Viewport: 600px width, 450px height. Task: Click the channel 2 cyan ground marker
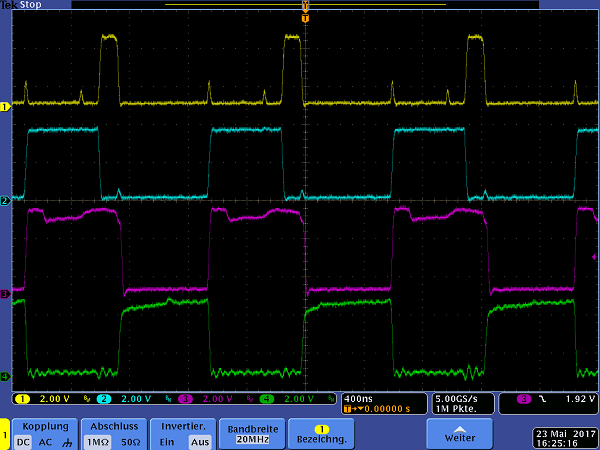5,201
